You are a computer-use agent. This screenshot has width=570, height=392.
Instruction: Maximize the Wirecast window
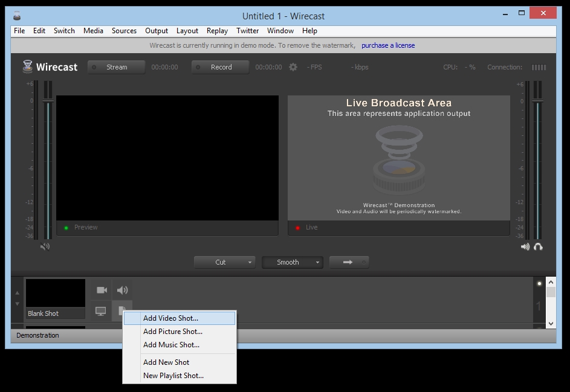click(522, 13)
